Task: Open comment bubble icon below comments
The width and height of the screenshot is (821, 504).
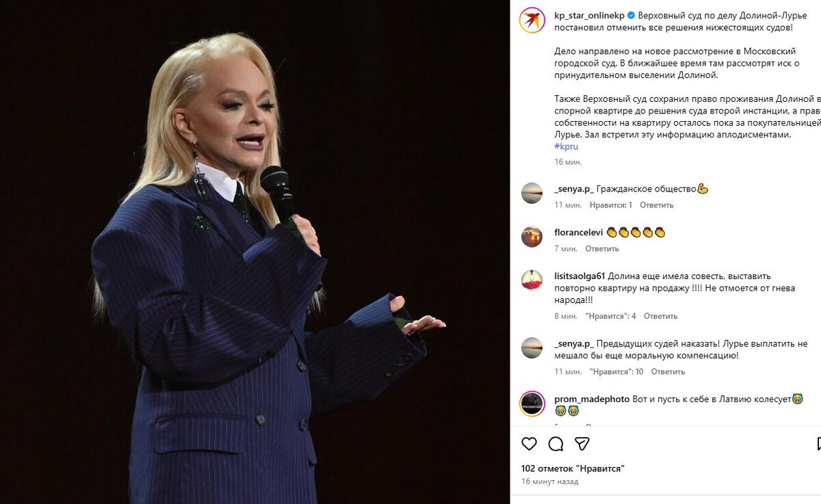Action: pyautogui.click(x=556, y=444)
